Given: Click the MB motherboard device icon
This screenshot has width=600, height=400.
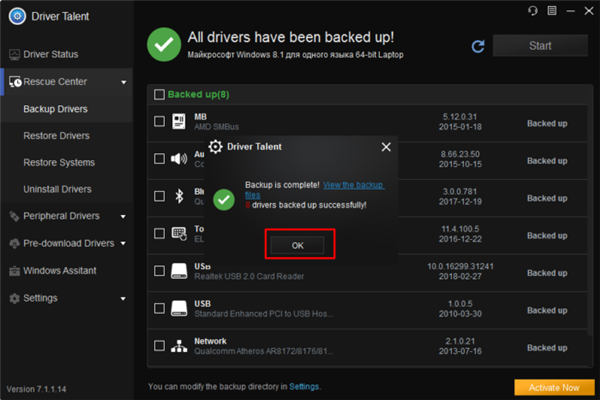Looking at the screenshot, I should [179, 121].
